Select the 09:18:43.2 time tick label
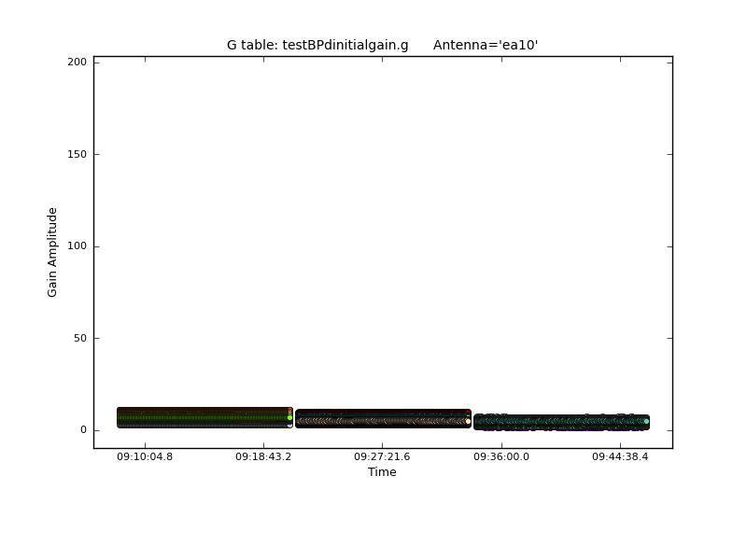 tap(263, 456)
